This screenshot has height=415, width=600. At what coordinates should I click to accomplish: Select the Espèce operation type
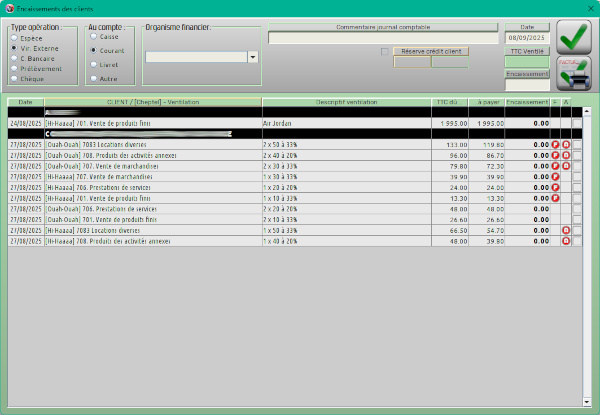tap(12, 38)
